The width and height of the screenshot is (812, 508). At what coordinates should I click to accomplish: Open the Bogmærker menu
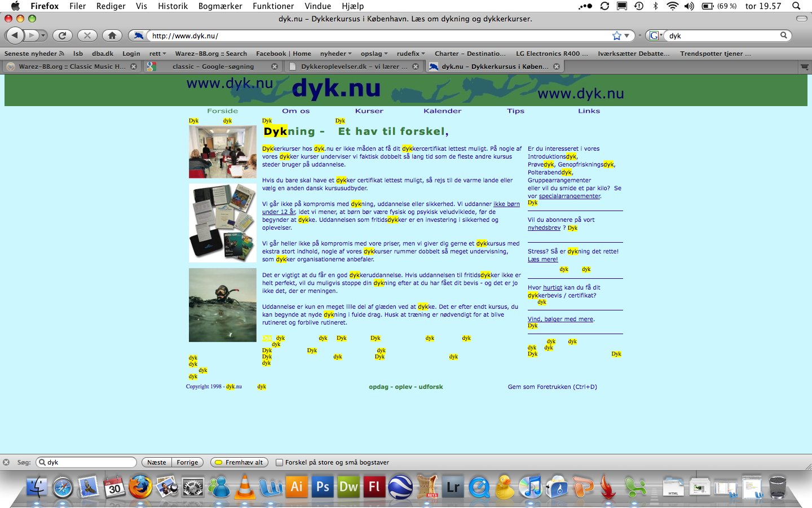tap(220, 6)
